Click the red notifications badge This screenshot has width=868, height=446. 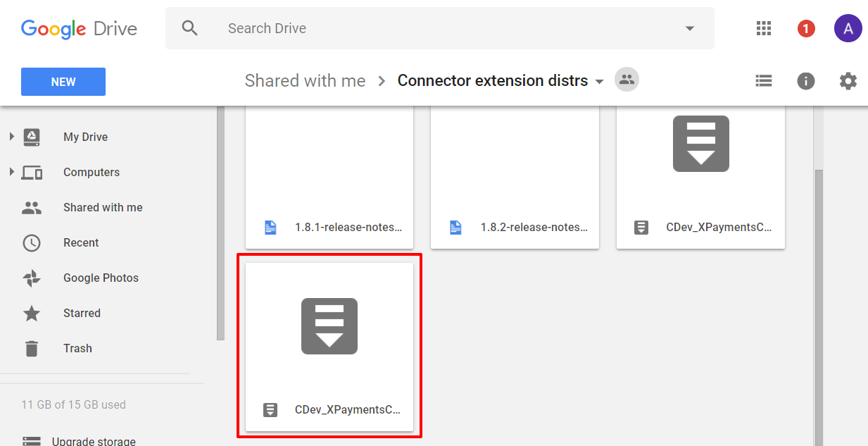coord(806,28)
